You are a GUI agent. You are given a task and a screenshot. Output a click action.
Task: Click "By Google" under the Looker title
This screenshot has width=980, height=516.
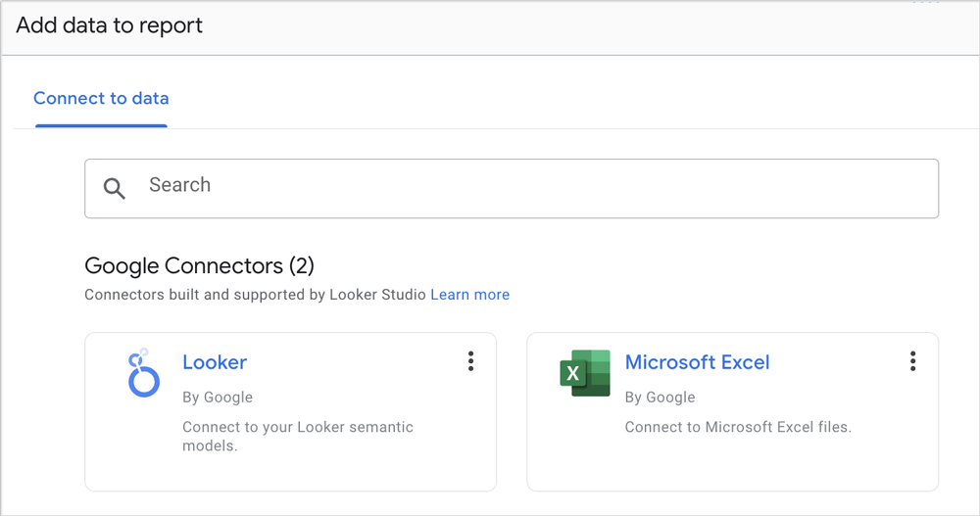[x=218, y=397]
